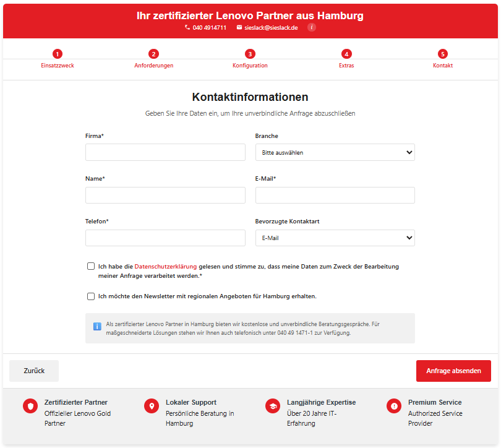Click the map pin icon for Lokaler Support
The height and width of the screenshot is (448, 501).
click(152, 406)
